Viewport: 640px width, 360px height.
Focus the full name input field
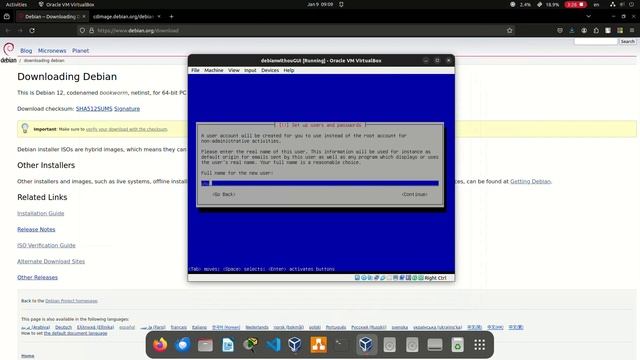(320, 183)
